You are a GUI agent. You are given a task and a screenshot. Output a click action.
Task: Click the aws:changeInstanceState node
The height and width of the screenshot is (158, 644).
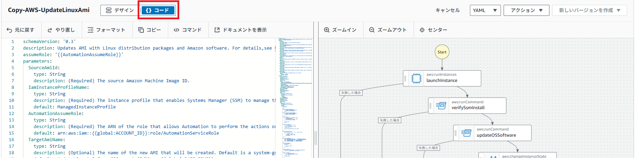tap(517, 155)
